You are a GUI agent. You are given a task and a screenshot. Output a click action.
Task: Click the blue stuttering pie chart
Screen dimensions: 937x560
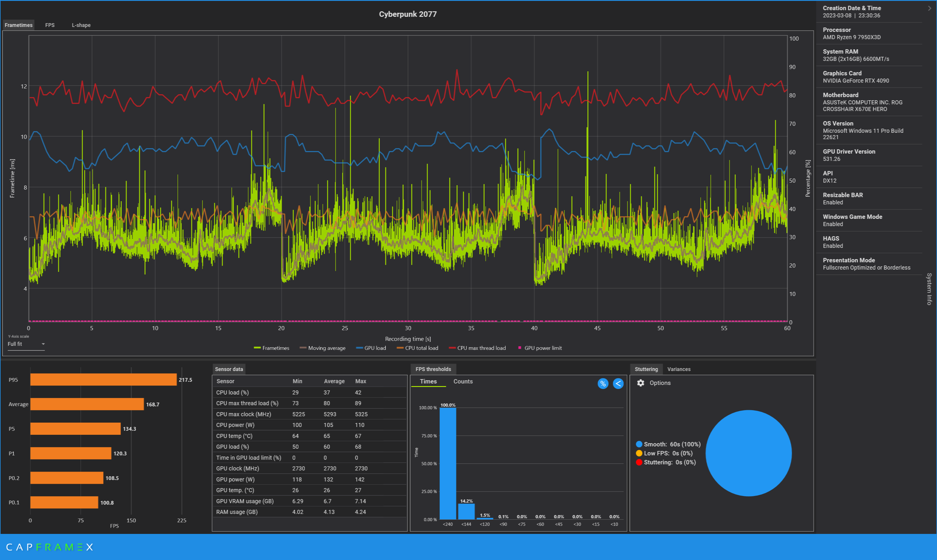point(748,453)
